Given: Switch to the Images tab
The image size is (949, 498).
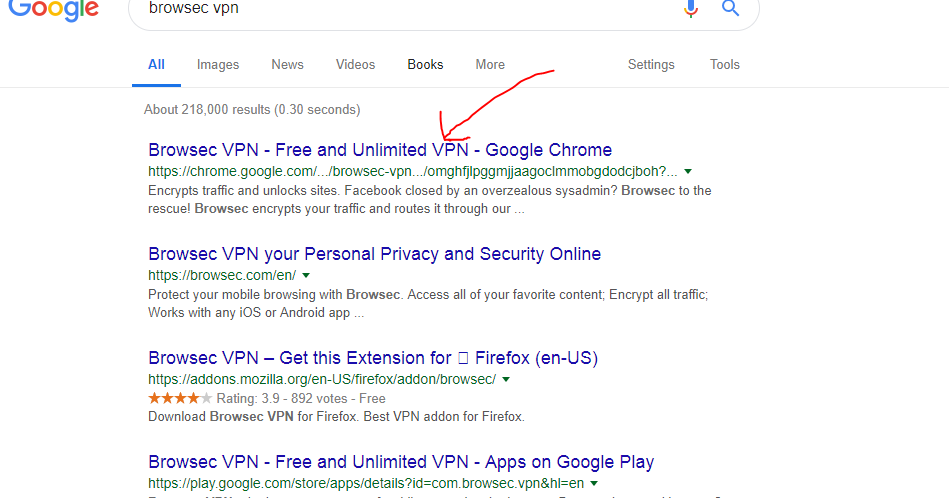Looking at the screenshot, I should (218, 65).
